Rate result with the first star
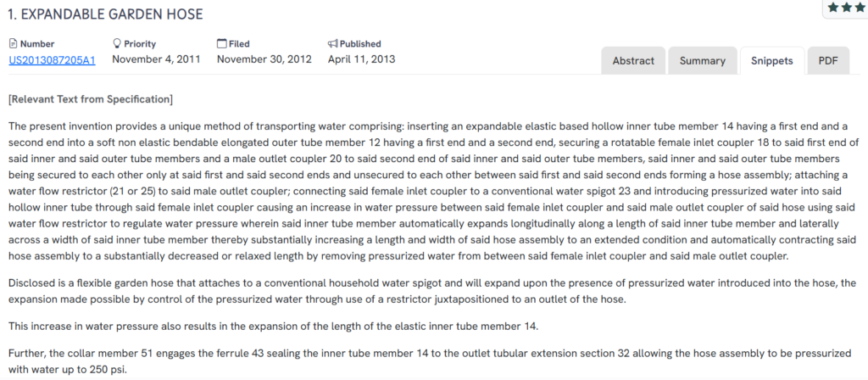This screenshot has height=380, width=868. coord(834,7)
